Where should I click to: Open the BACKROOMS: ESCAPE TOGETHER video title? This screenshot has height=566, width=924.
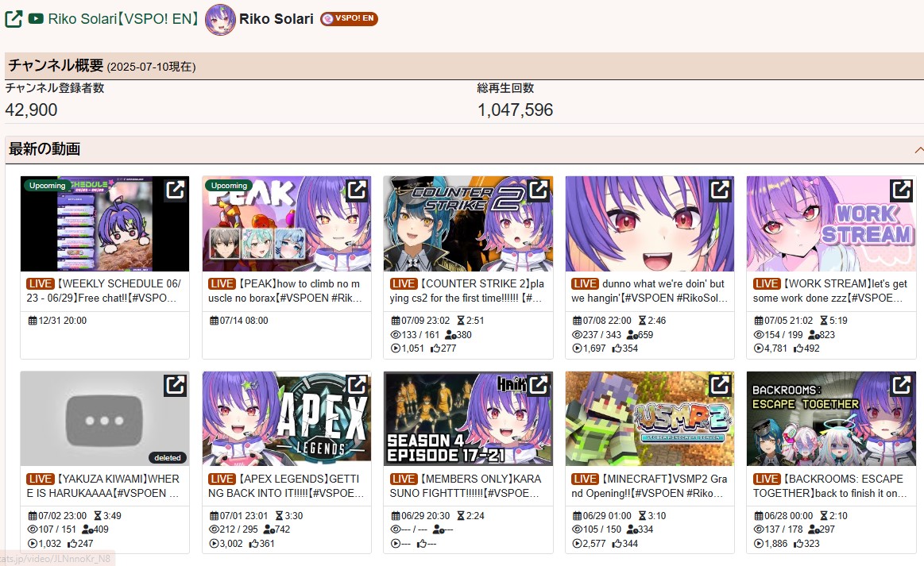click(829, 486)
